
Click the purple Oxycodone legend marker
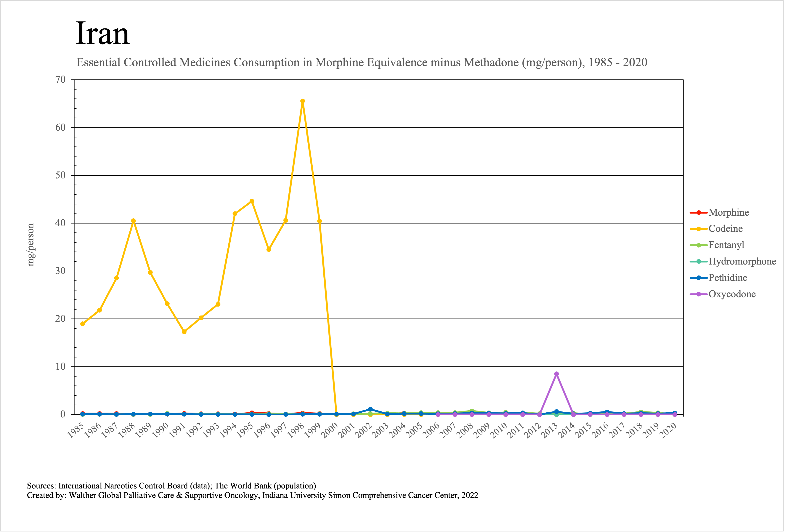point(699,294)
